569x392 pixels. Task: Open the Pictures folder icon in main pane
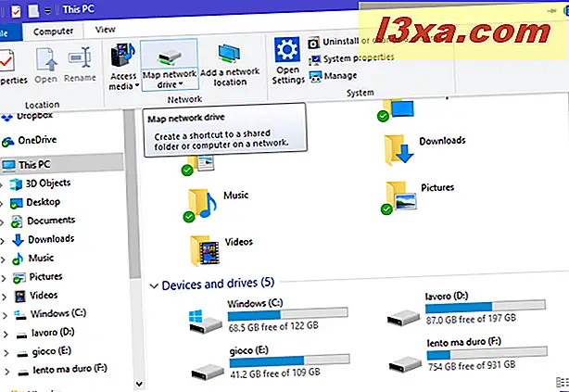(399, 196)
